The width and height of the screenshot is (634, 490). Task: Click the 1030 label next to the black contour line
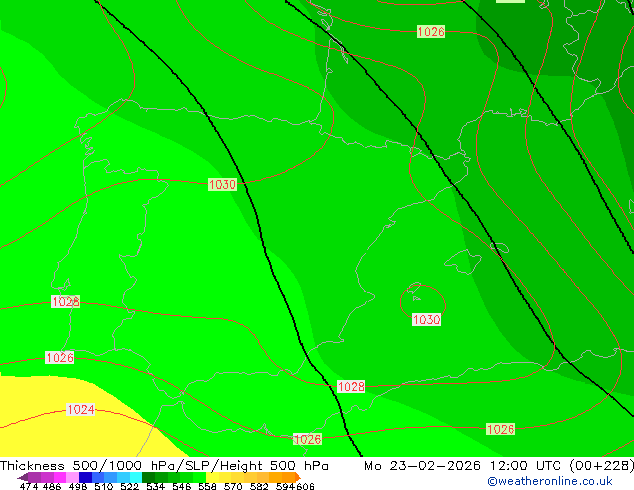pos(222,184)
